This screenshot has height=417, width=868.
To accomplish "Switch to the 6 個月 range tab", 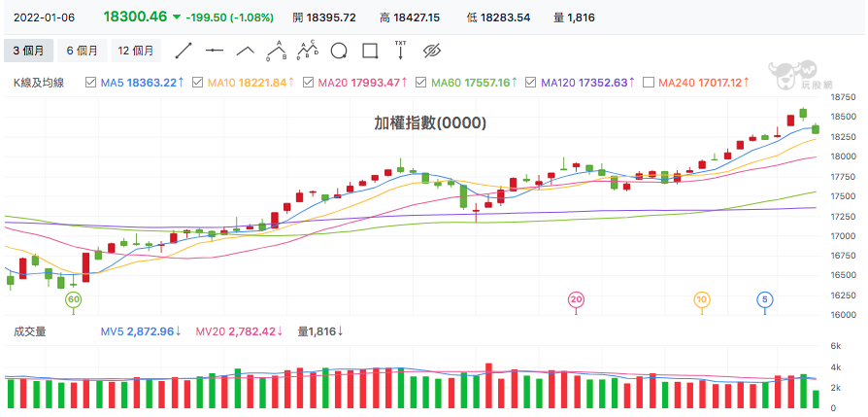I will tap(82, 51).
